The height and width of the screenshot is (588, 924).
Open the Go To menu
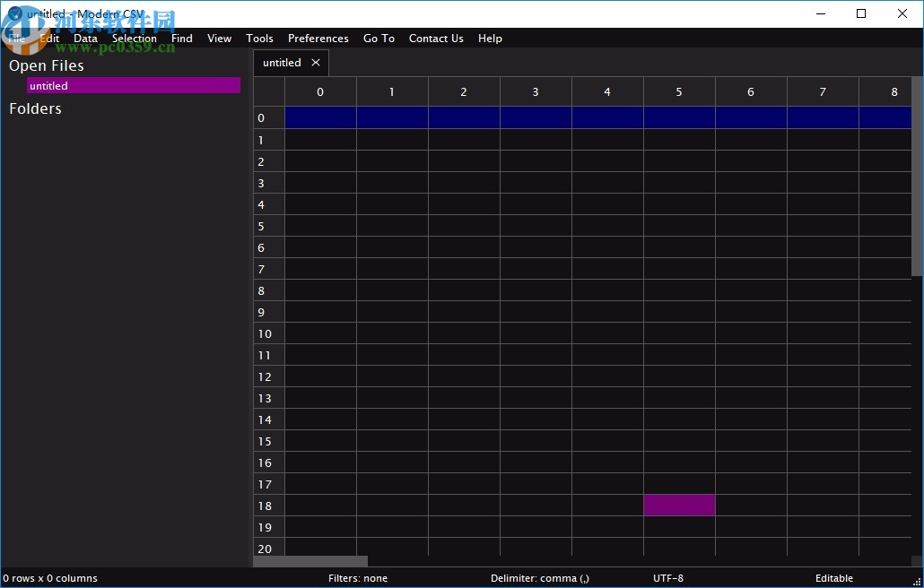click(x=379, y=39)
